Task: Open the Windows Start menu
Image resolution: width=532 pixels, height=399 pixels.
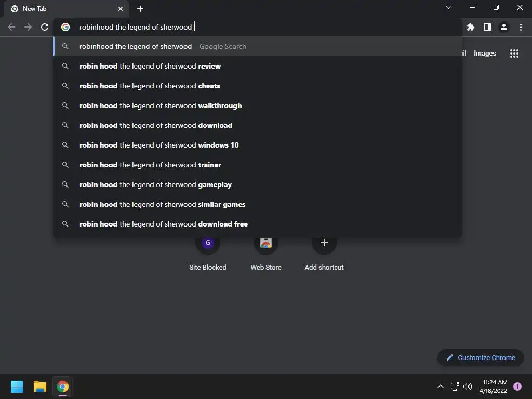Action: coord(17,387)
